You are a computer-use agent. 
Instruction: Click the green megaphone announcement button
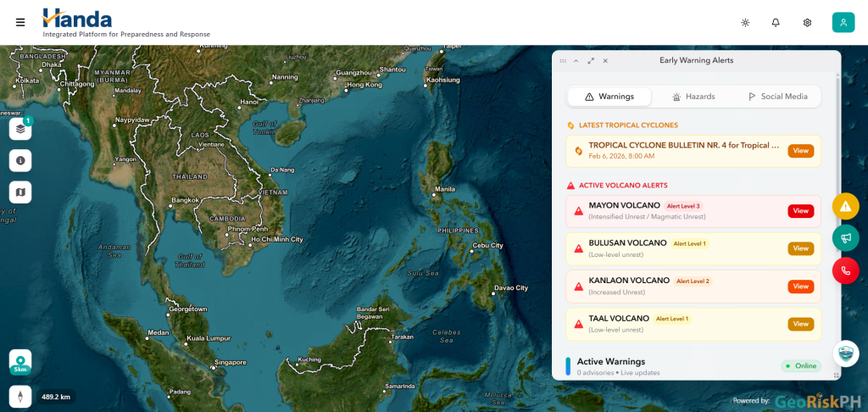tap(845, 238)
